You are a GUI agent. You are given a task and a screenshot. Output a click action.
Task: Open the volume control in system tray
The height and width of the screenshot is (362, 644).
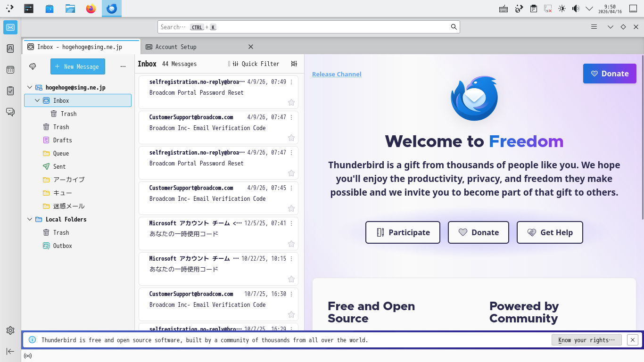pos(576,8)
